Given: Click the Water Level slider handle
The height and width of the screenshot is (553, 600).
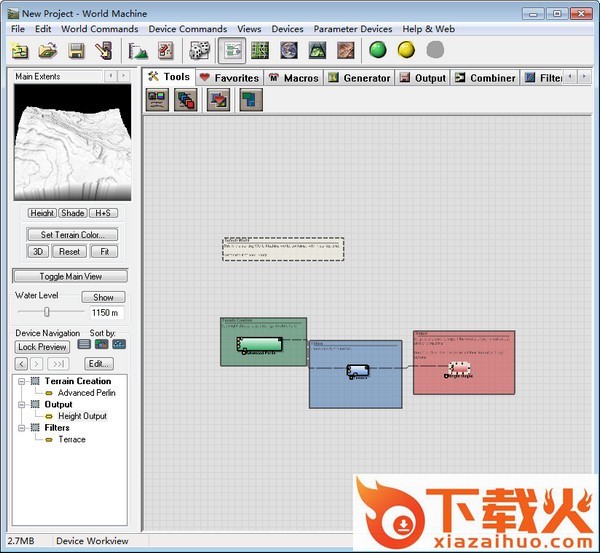Looking at the screenshot, I should pyautogui.click(x=47, y=312).
